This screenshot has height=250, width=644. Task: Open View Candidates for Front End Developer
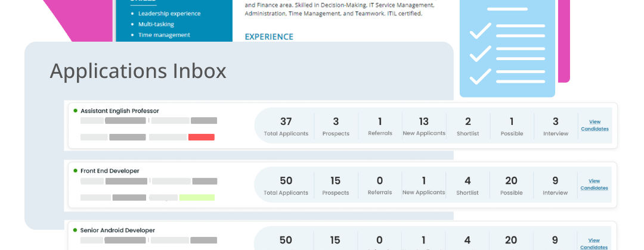(595, 185)
